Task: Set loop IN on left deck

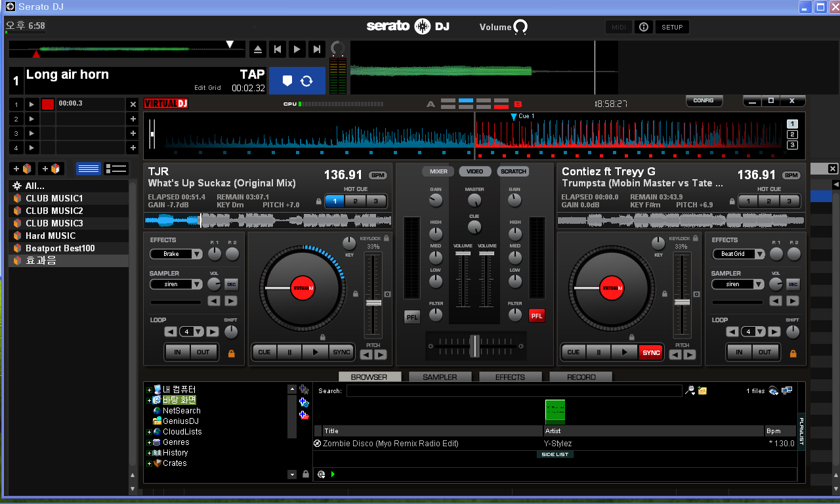Action: [x=177, y=352]
